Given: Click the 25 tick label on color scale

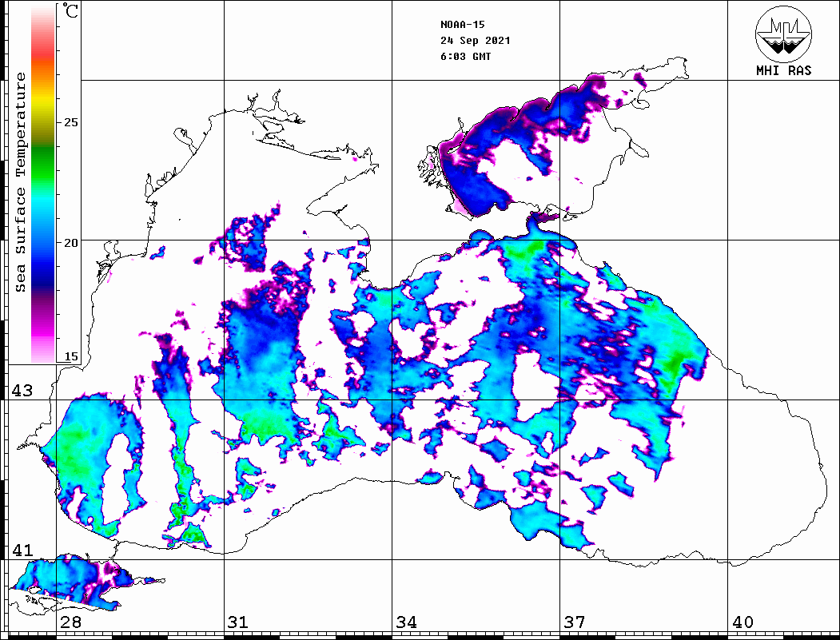Looking at the screenshot, I should (70, 122).
